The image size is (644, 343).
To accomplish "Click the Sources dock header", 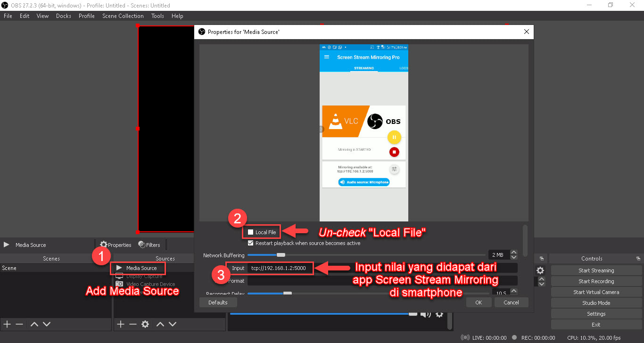I will click(x=165, y=259).
